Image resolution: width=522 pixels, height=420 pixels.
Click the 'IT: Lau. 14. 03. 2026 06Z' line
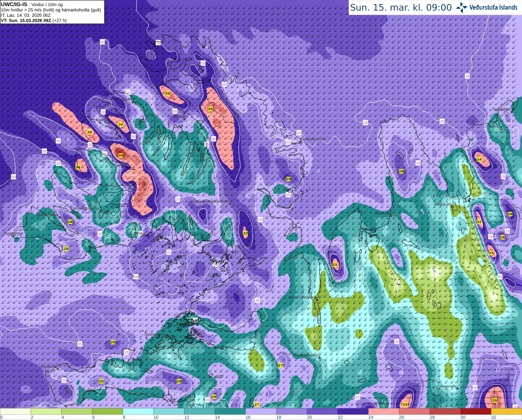click(x=26, y=15)
